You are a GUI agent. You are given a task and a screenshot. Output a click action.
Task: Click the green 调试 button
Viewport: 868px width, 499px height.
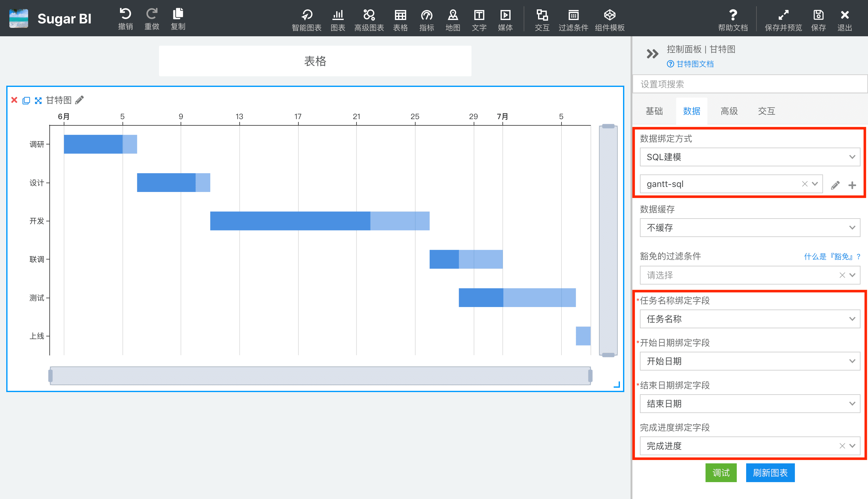[721, 473]
